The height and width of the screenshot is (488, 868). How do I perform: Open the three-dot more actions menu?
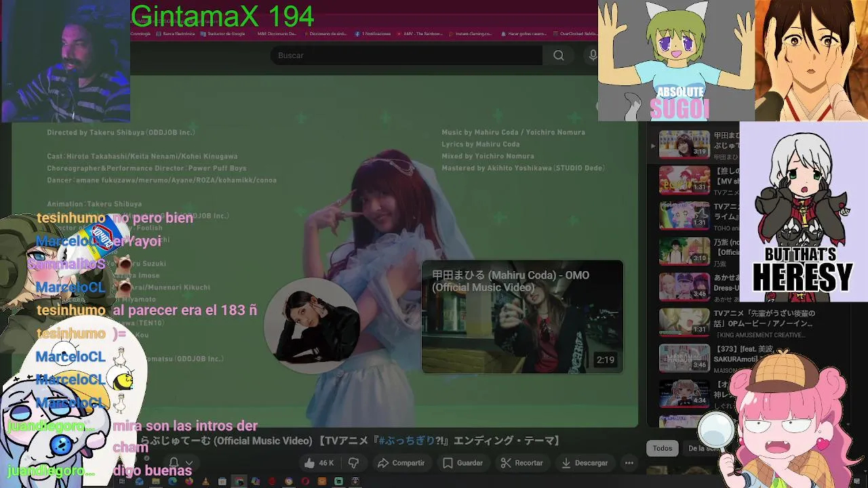tap(629, 463)
